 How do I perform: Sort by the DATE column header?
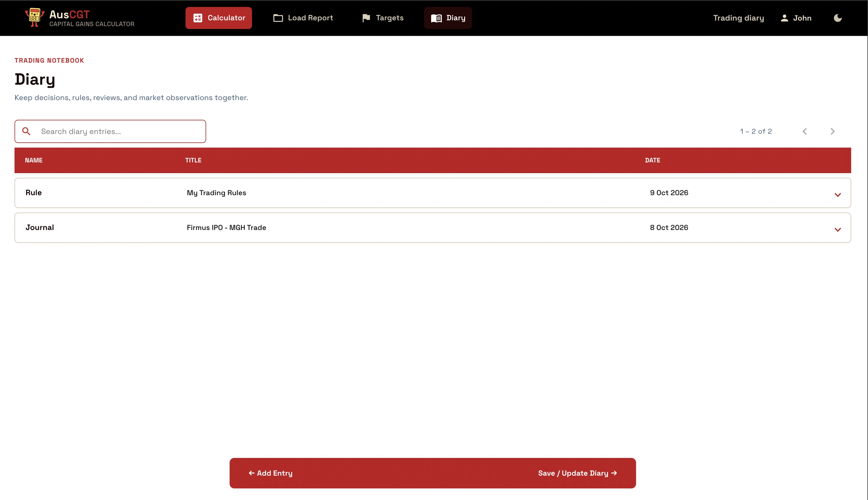point(653,160)
